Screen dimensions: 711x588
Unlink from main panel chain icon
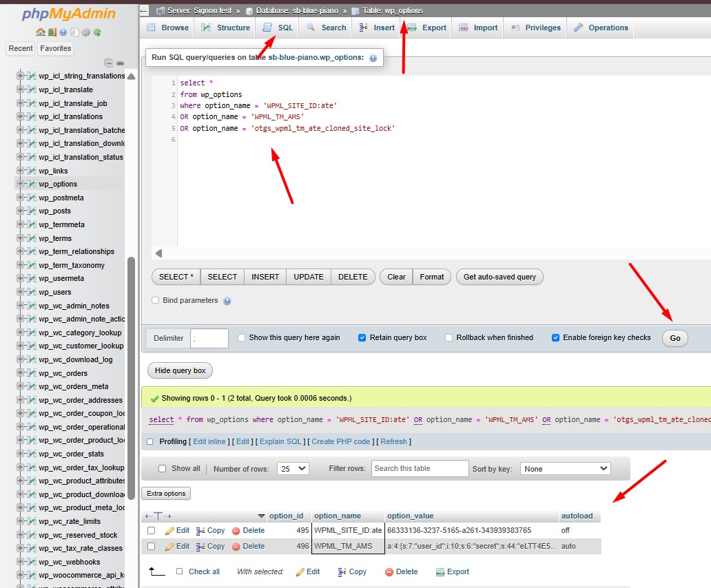coord(120,63)
